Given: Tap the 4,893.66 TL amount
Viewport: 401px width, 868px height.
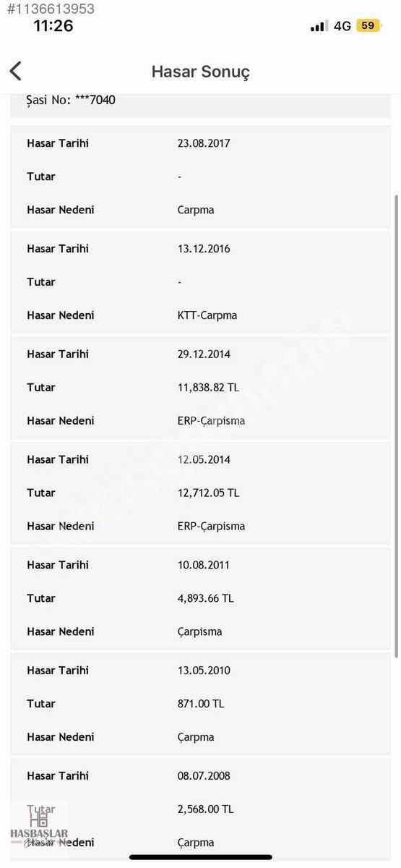Looking at the screenshot, I should tap(205, 599).
